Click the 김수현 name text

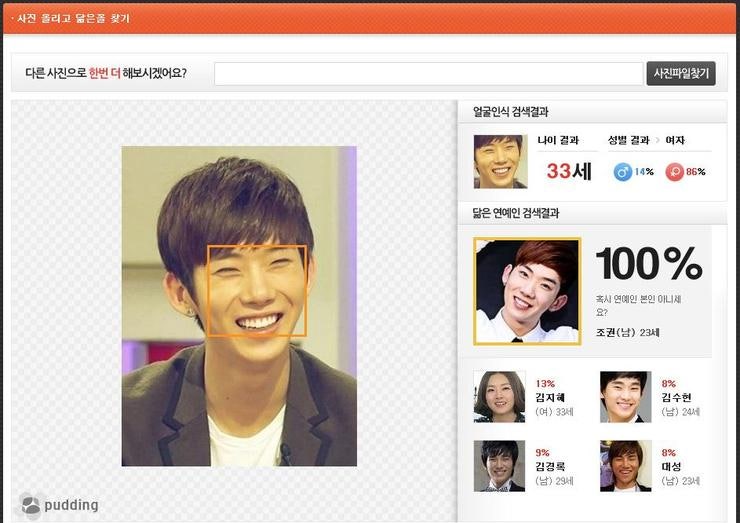(x=676, y=397)
